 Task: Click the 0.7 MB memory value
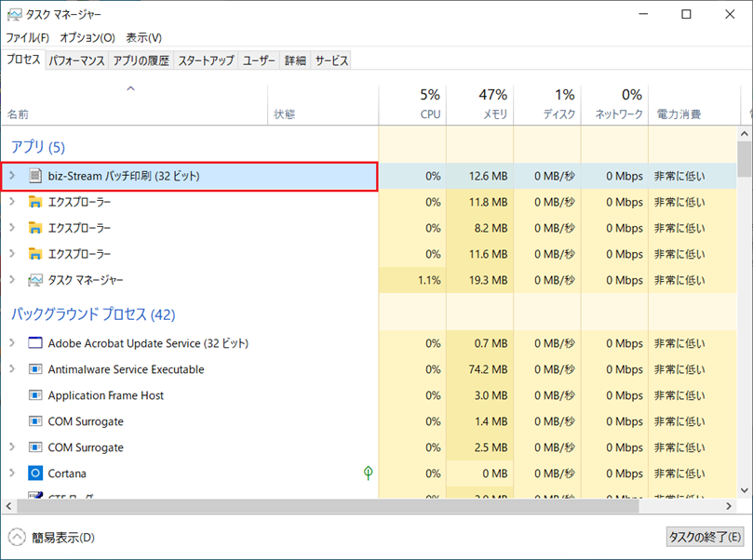(x=491, y=343)
